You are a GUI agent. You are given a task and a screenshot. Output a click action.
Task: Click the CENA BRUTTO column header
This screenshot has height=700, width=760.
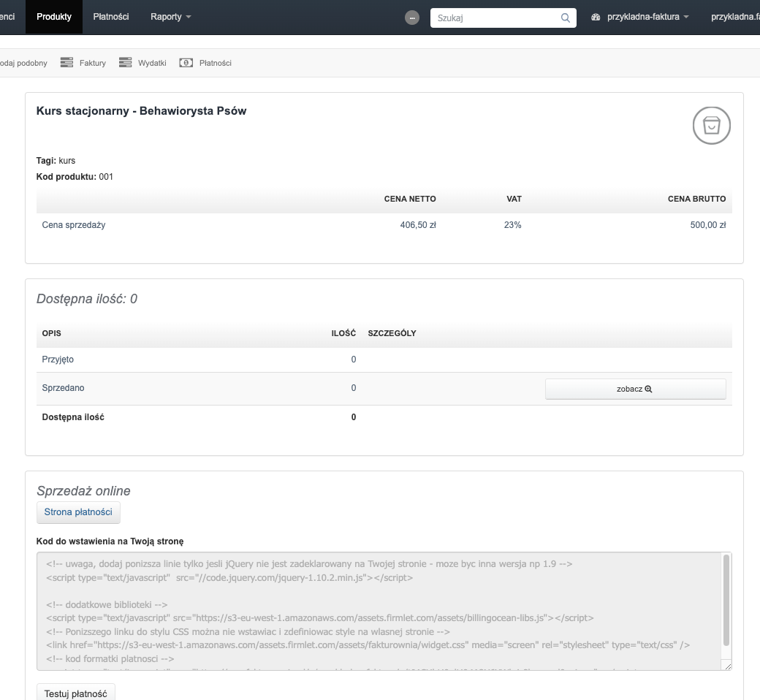[696, 199]
